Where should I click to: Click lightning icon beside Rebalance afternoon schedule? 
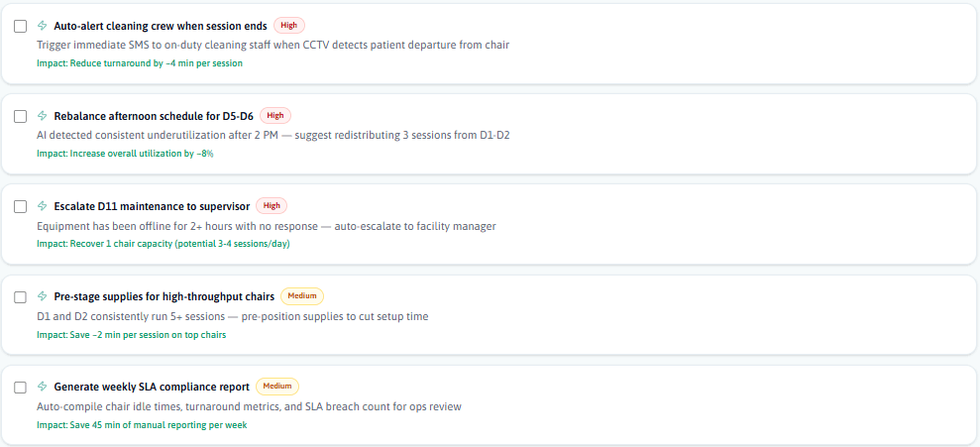[x=42, y=116]
